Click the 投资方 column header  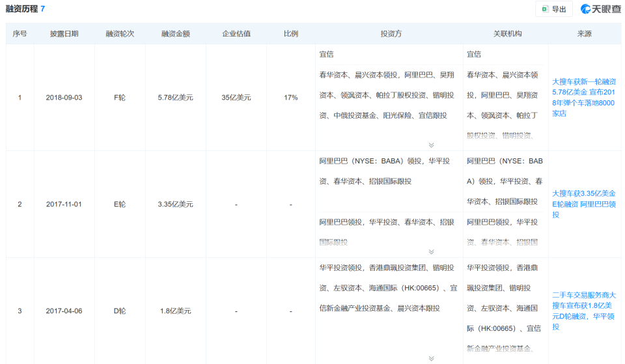tap(391, 34)
